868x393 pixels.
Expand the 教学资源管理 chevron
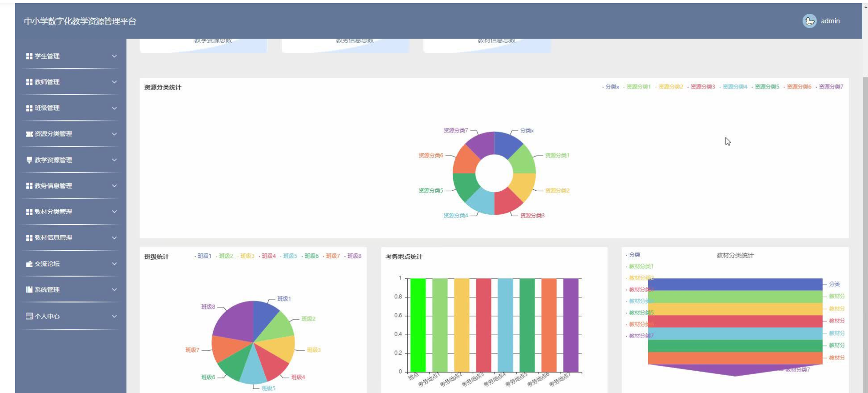[x=114, y=160]
